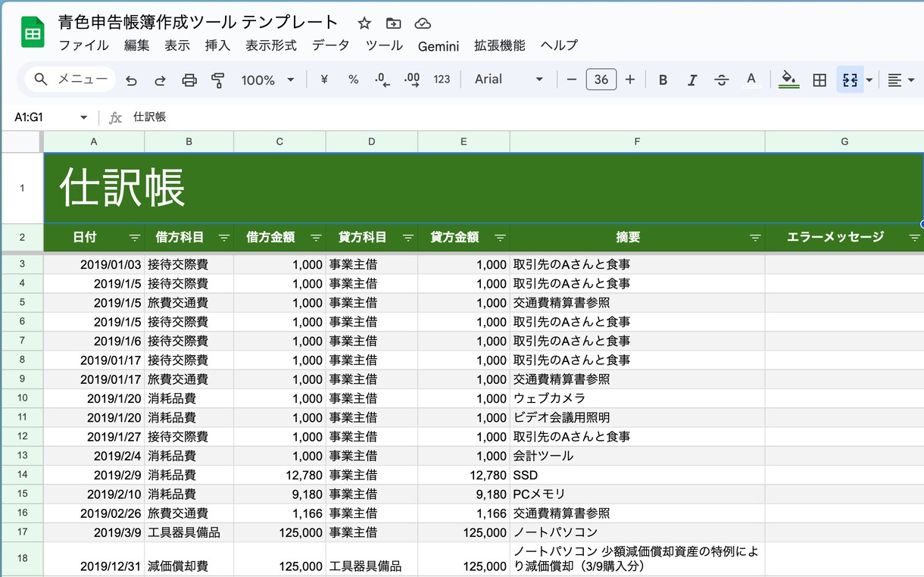Toggle strikethrough formatting
Viewport: 924px width, 577px height.
click(721, 80)
